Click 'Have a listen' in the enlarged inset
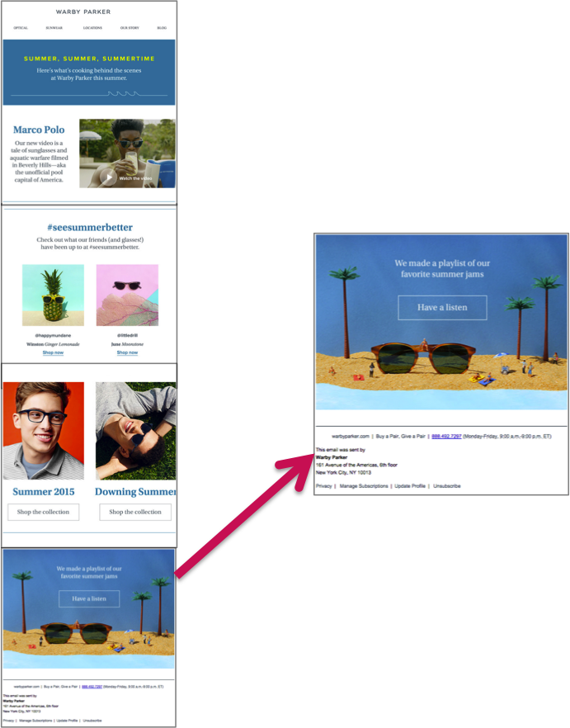The height and width of the screenshot is (728, 570). point(442,307)
